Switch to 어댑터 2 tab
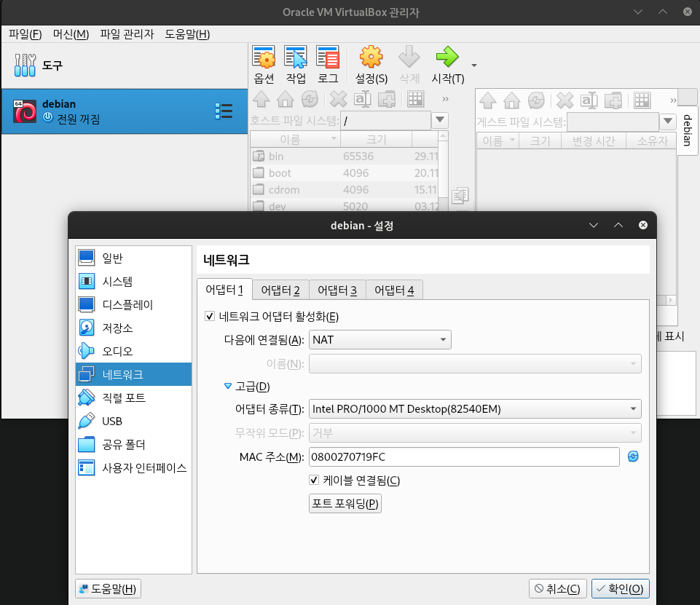This screenshot has width=700, height=605. coord(280,290)
